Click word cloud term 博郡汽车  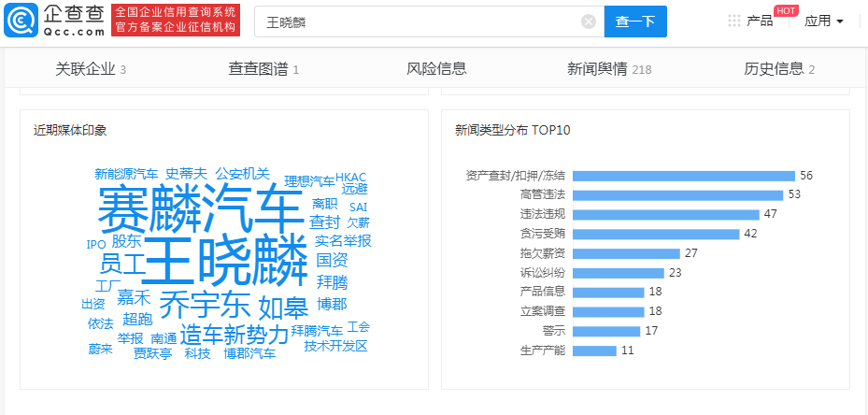(249, 353)
